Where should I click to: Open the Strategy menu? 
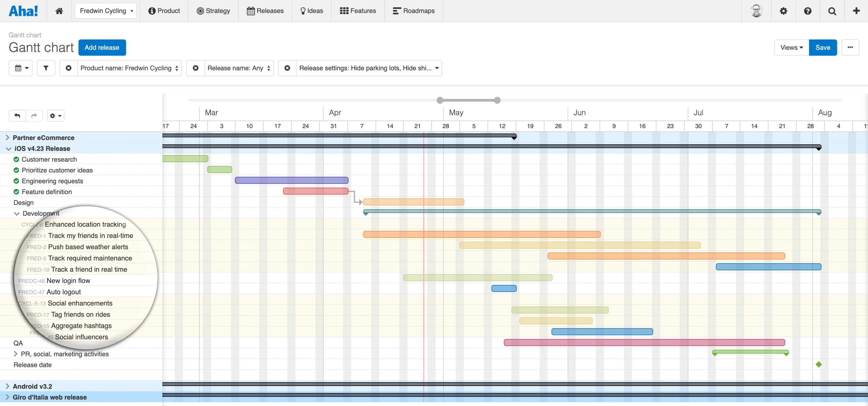pos(213,11)
